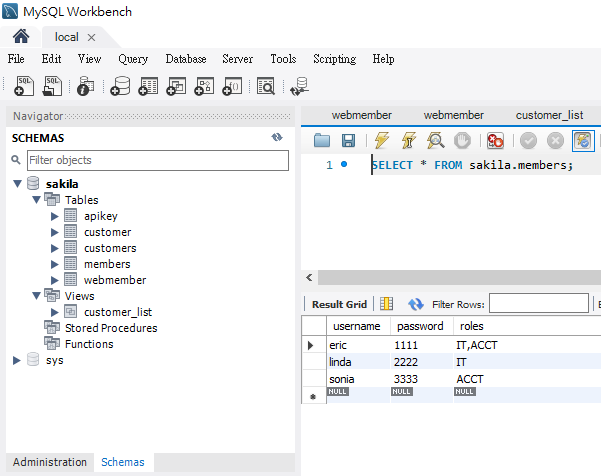Open the Help menu
The image size is (601, 476).
[383, 59]
